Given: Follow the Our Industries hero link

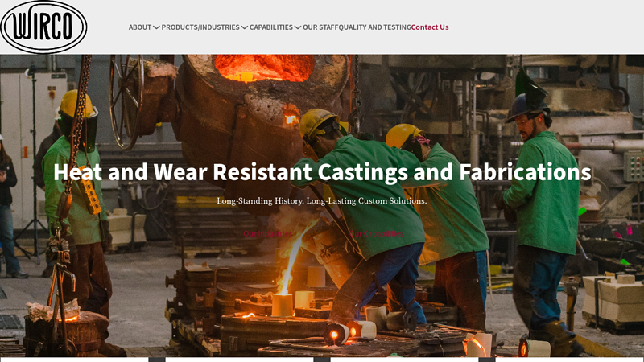Looking at the screenshot, I should click(x=268, y=234).
